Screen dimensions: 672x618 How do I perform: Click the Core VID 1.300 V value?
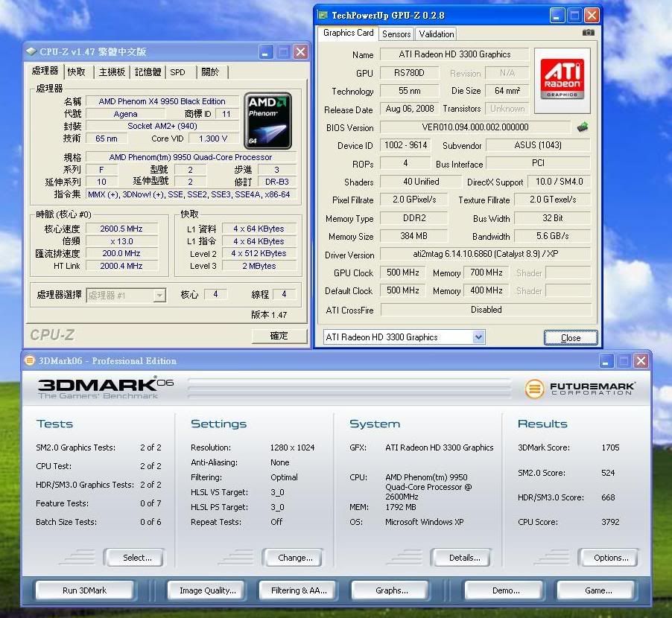(213, 138)
